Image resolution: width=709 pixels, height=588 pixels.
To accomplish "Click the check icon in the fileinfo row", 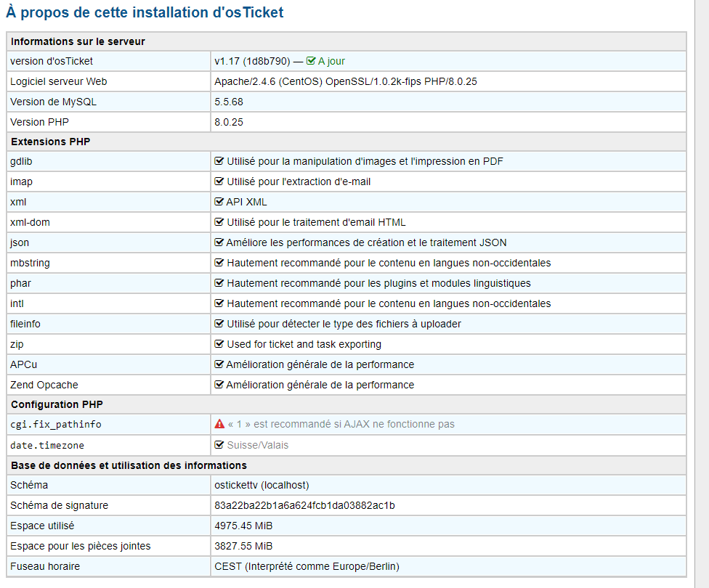I will click(x=219, y=324).
